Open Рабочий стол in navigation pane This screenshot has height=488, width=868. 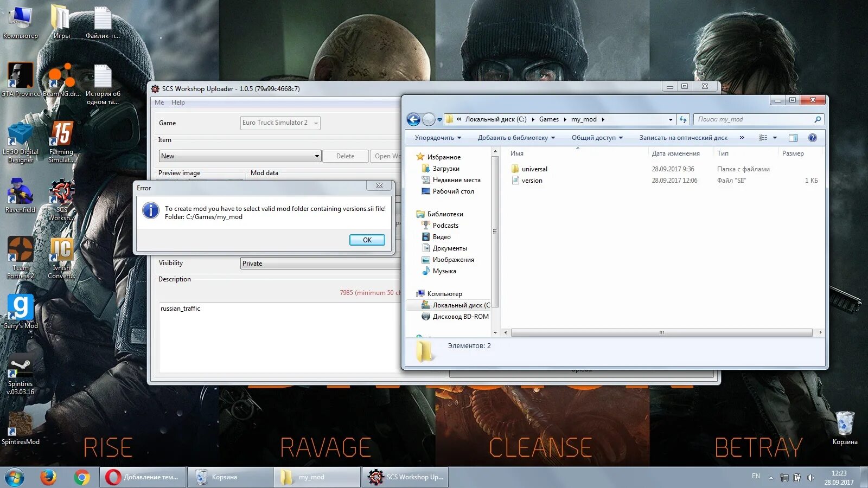coord(453,191)
